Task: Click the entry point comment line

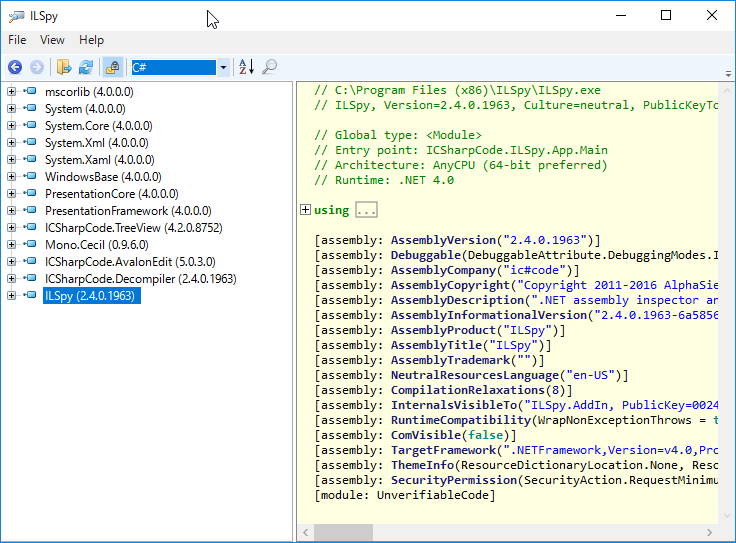Action: (461, 150)
